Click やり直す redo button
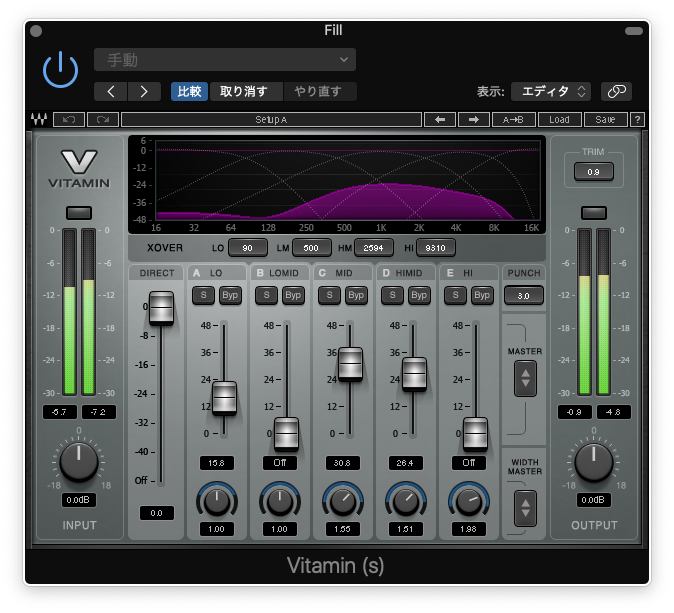 coord(318,92)
